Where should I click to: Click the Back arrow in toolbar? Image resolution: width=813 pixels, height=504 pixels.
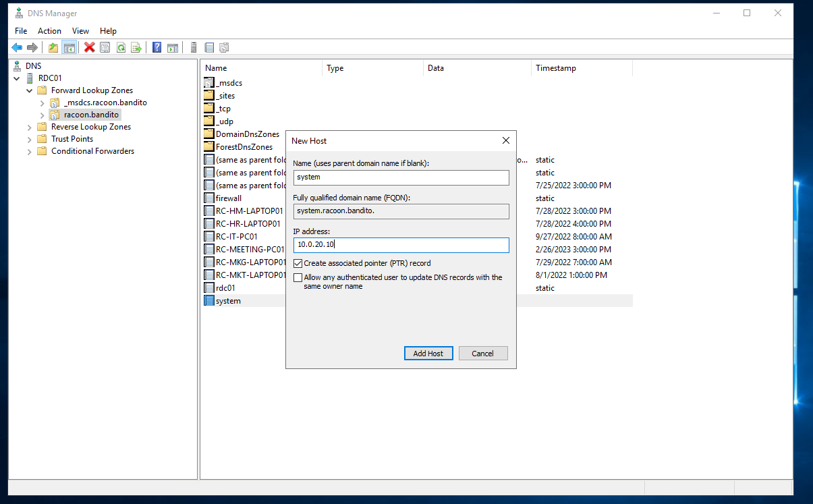click(x=17, y=47)
